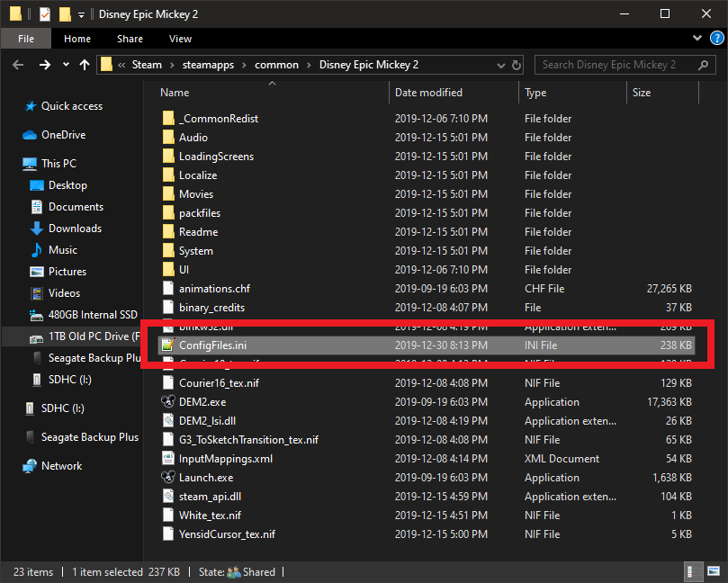This screenshot has height=583, width=728.
Task: Select the Steam breadcrumb in address bar
Action: coord(147,65)
